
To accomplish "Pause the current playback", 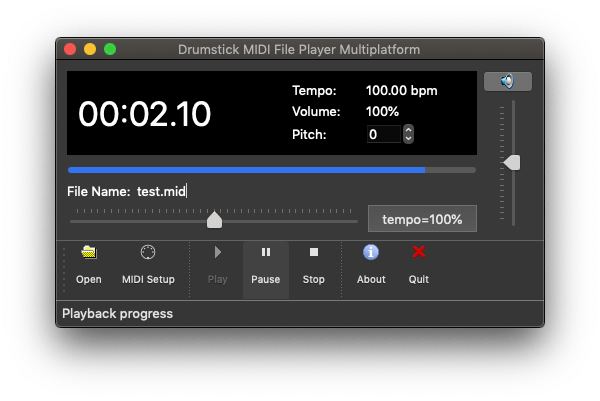I will click(x=265, y=266).
